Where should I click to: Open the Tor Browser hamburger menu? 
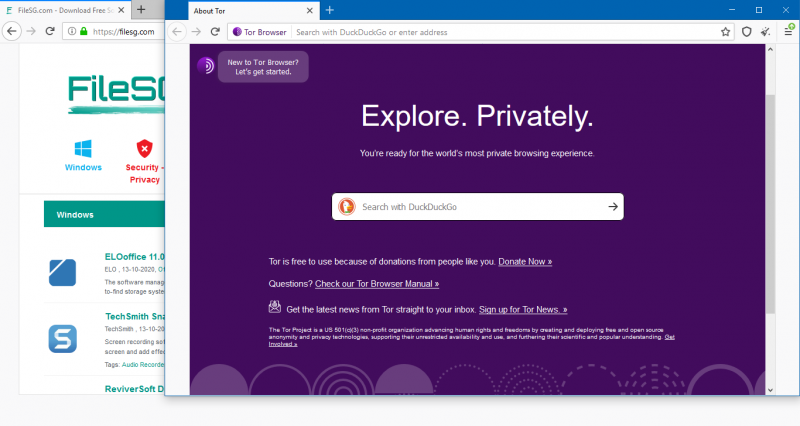(788, 32)
